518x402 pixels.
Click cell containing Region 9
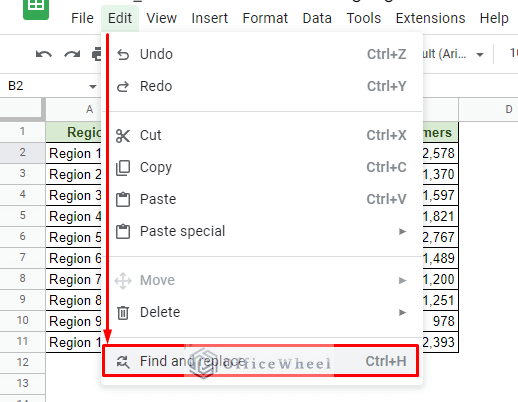[74, 321]
